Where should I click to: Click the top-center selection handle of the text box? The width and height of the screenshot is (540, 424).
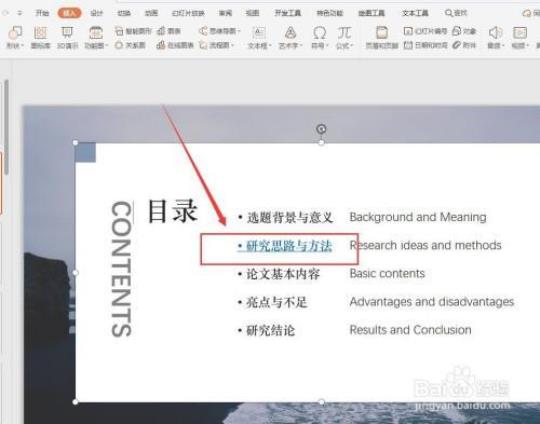pos(321,143)
